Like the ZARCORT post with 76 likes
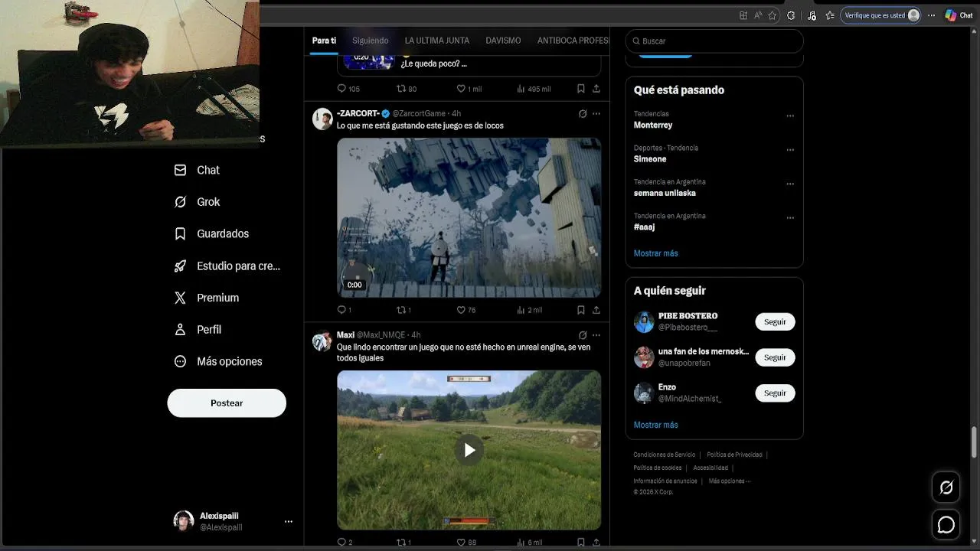Image resolution: width=980 pixels, height=551 pixels. coord(465,310)
